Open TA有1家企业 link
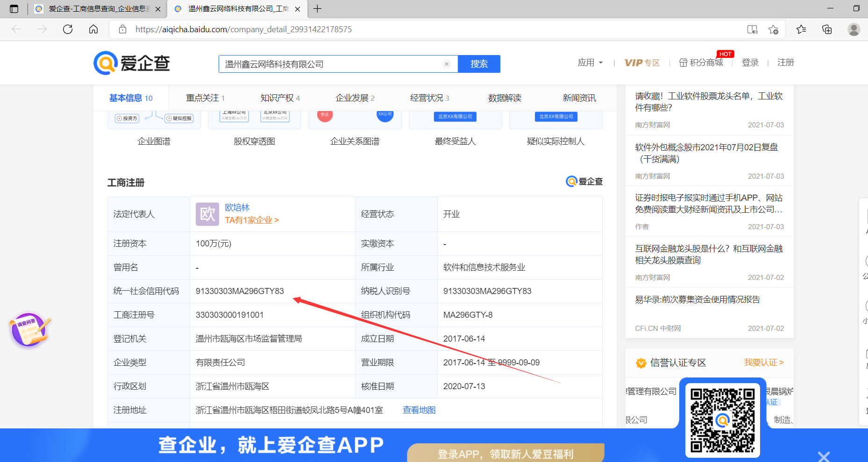This screenshot has width=868, height=462. 252,220
